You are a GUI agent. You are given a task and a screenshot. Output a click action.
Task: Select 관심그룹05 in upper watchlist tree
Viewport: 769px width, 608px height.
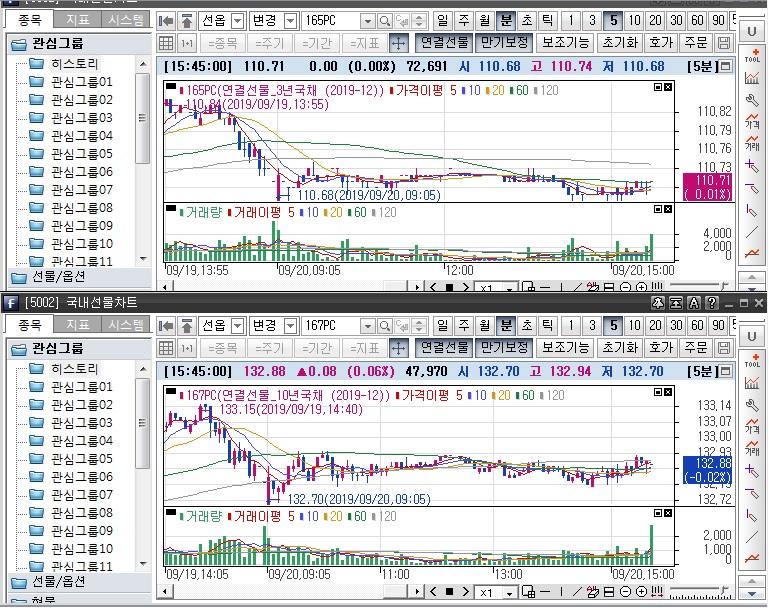tap(82, 154)
